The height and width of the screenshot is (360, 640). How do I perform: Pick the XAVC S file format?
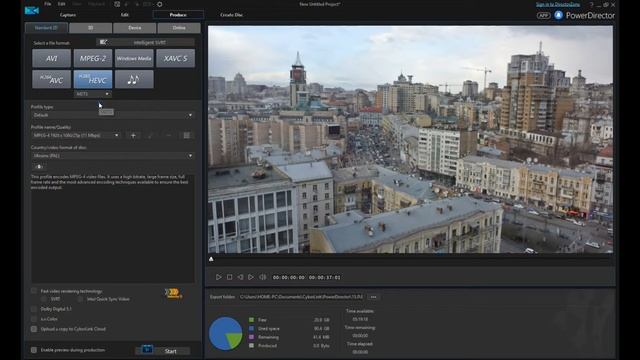coord(176,58)
